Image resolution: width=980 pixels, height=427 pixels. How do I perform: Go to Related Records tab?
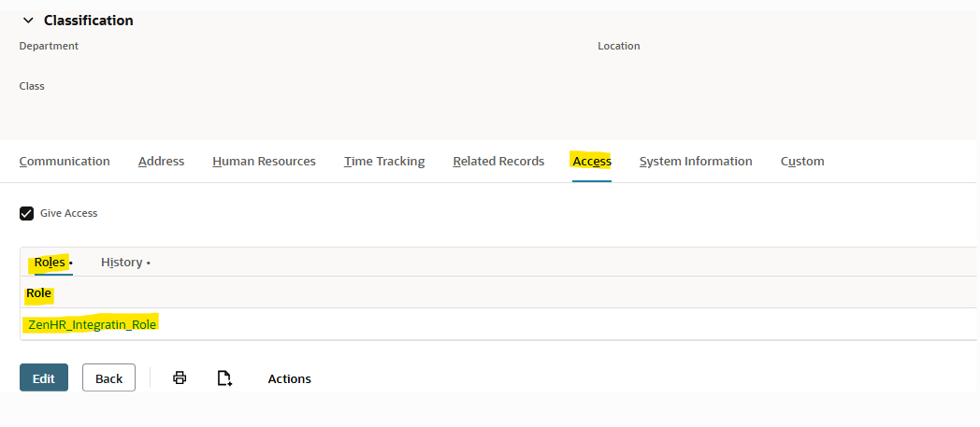(498, 161)
